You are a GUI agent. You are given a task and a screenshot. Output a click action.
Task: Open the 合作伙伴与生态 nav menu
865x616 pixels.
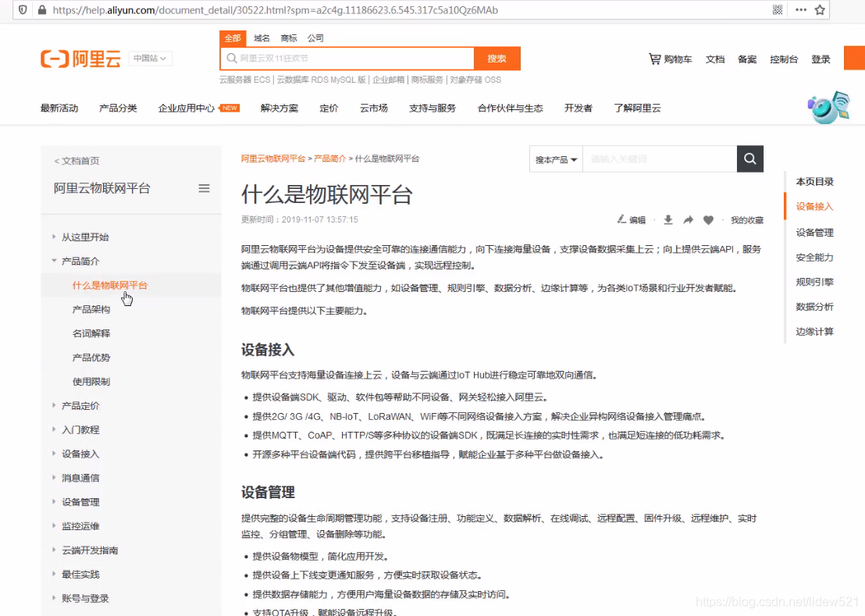coord(511,108)
